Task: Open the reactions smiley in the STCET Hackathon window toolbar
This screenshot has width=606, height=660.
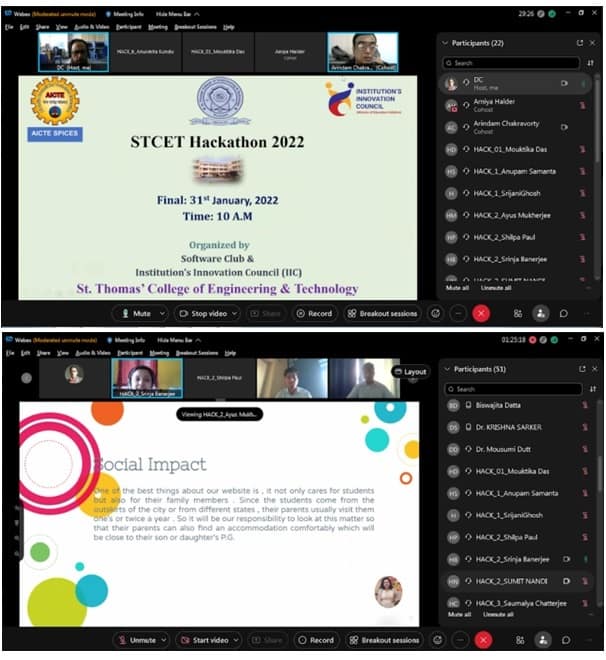Action: (x=436, y=314)
